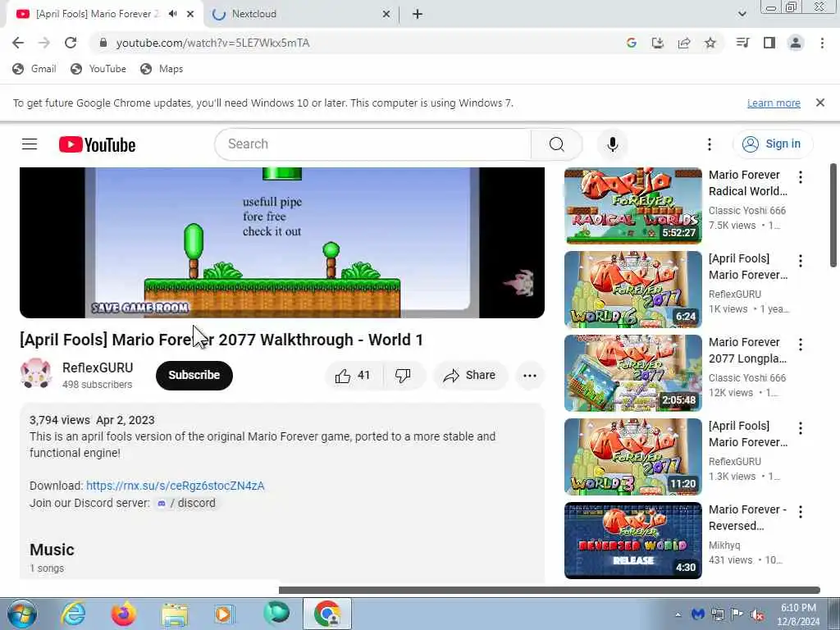Screen dimensions: 840x630
Task: Open the World 3 11:20 thumbnail
Action: (x=632, y=456)
